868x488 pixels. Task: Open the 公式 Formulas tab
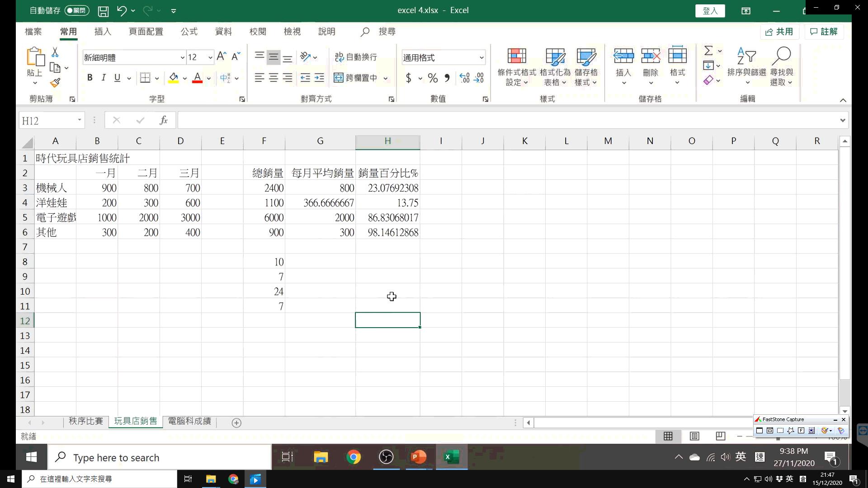tap(189, 32)
